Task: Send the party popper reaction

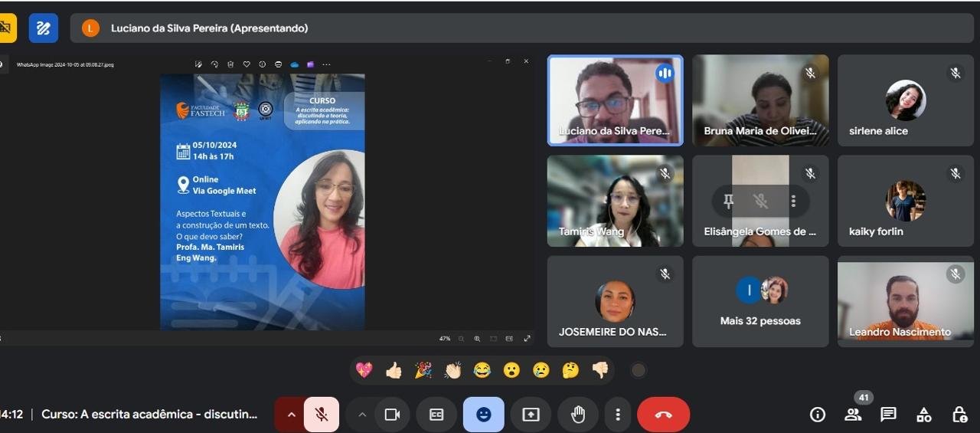Action: 423,371
